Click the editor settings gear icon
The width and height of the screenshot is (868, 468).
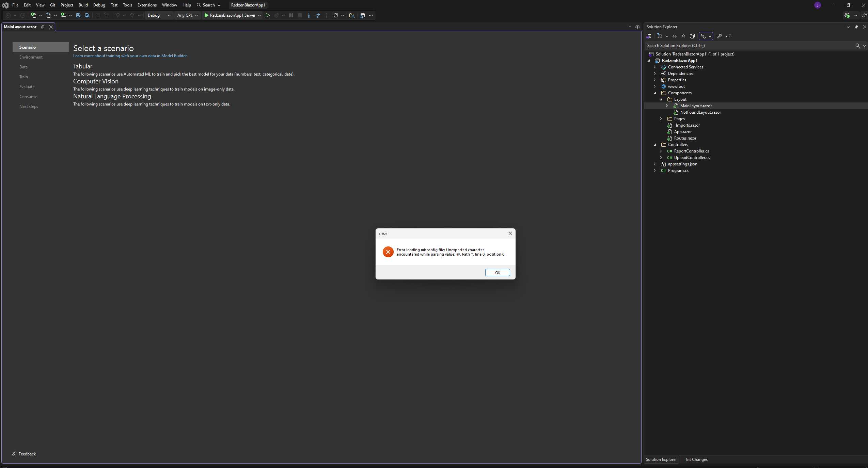[x=637, y=27]
